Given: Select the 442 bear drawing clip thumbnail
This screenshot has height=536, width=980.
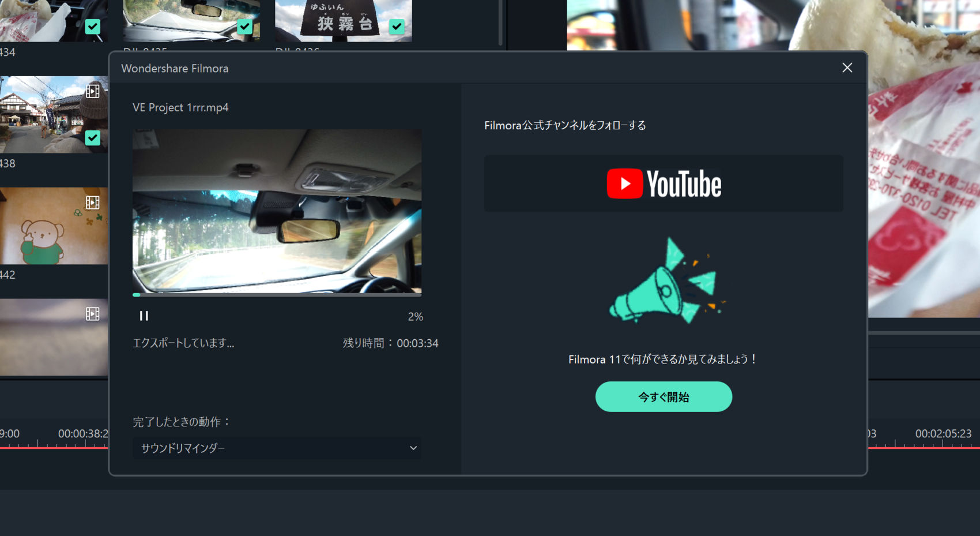Looking at the screenshot, I should (x=54, y=226).
